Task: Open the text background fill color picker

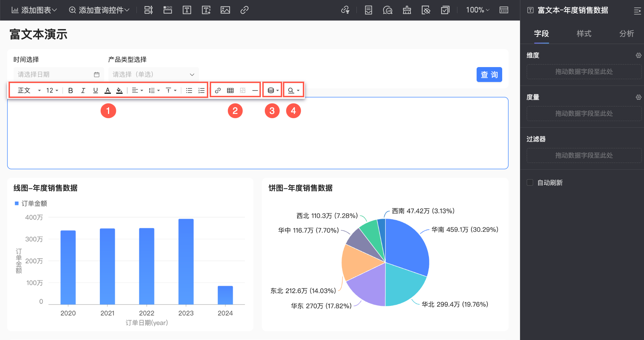Action: click(119, 91)
